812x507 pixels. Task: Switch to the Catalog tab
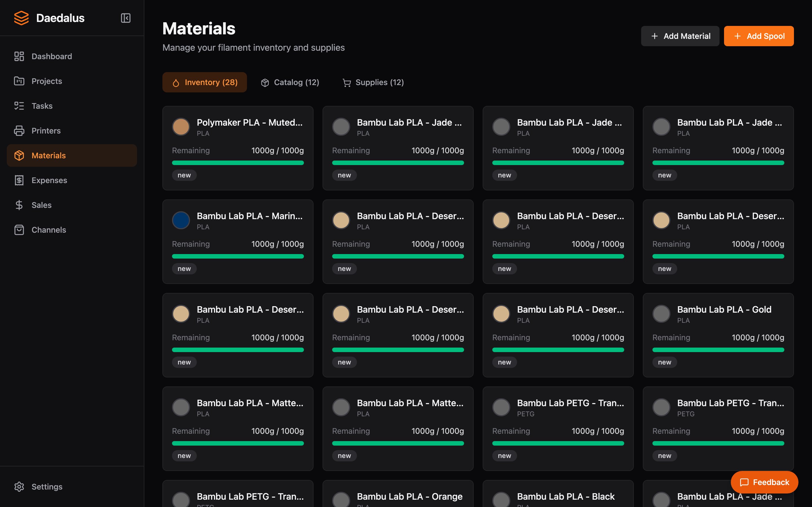289,82
